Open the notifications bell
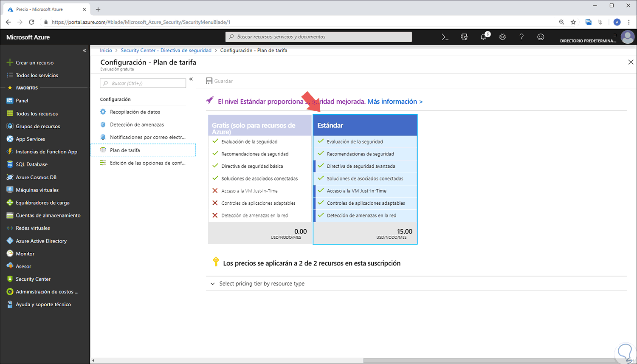The image size is (637, 364). 484,37
